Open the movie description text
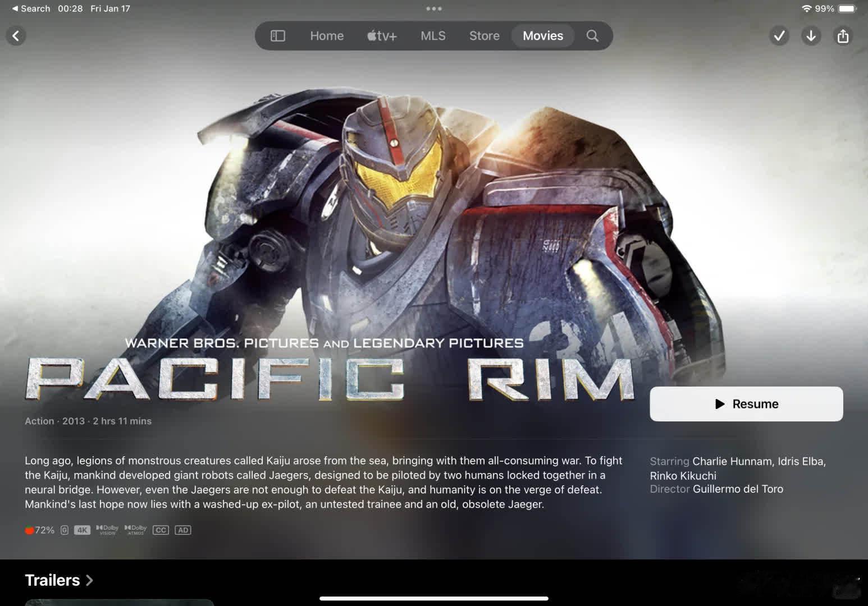 (x=323, y=482)
